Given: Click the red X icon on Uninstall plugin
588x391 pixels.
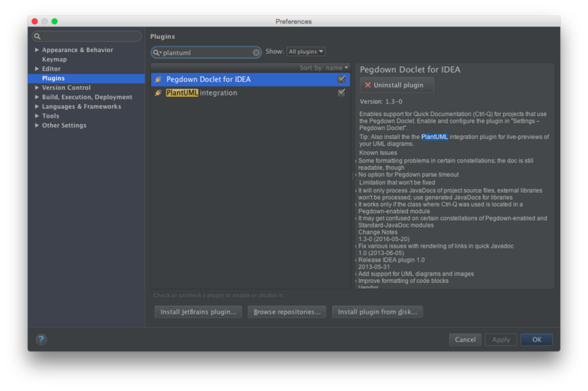Looking at the screenshot, I should [367, 85].
